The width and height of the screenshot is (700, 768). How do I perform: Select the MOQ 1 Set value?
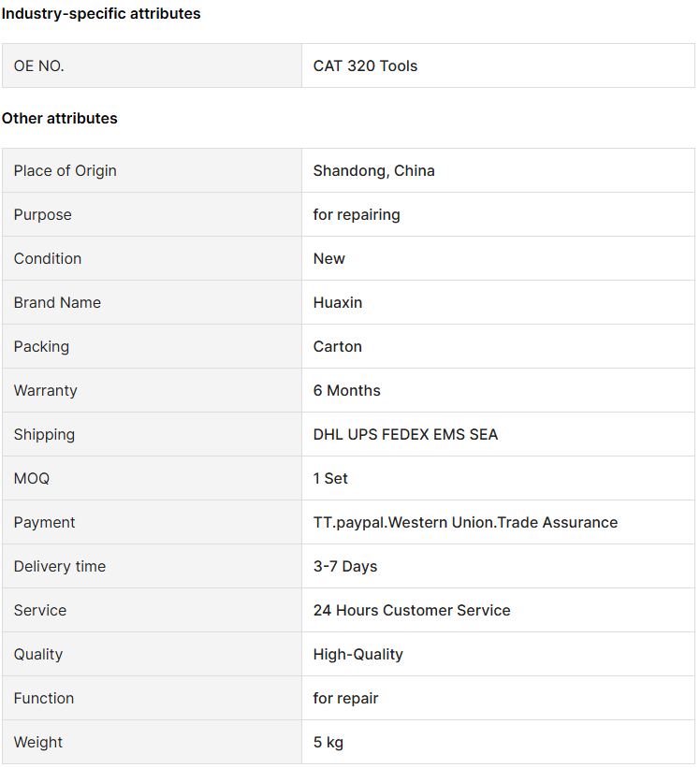click(x=330, y=479)
